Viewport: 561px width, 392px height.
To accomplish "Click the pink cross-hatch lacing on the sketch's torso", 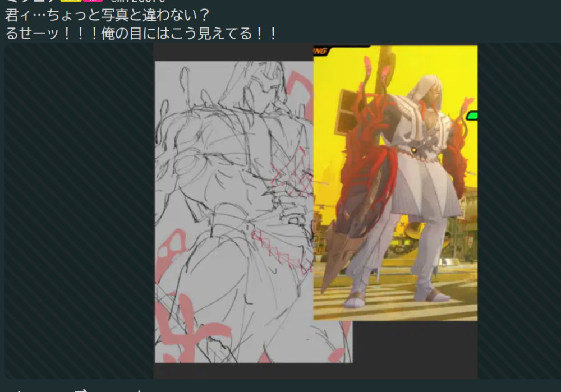I will 289,168.
